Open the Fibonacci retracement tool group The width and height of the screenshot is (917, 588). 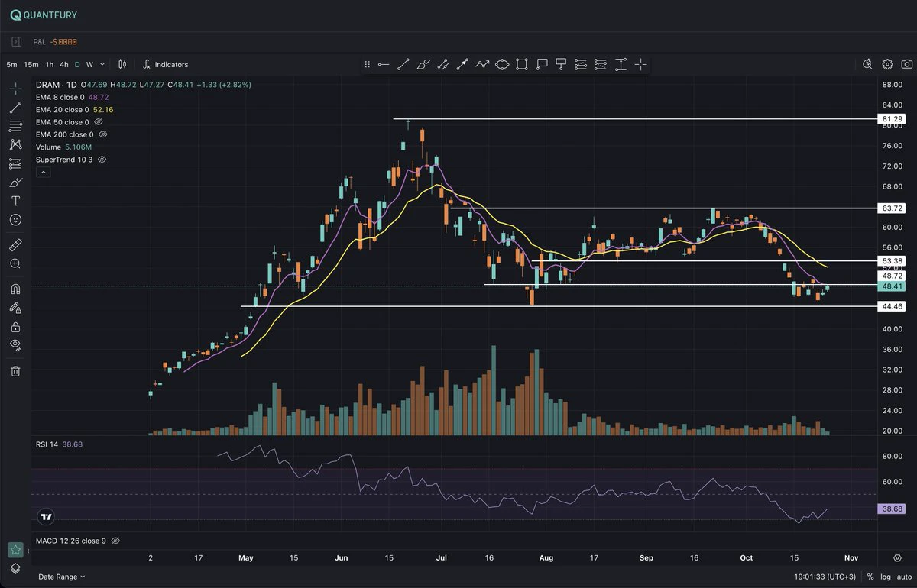(x=15, y=126)
